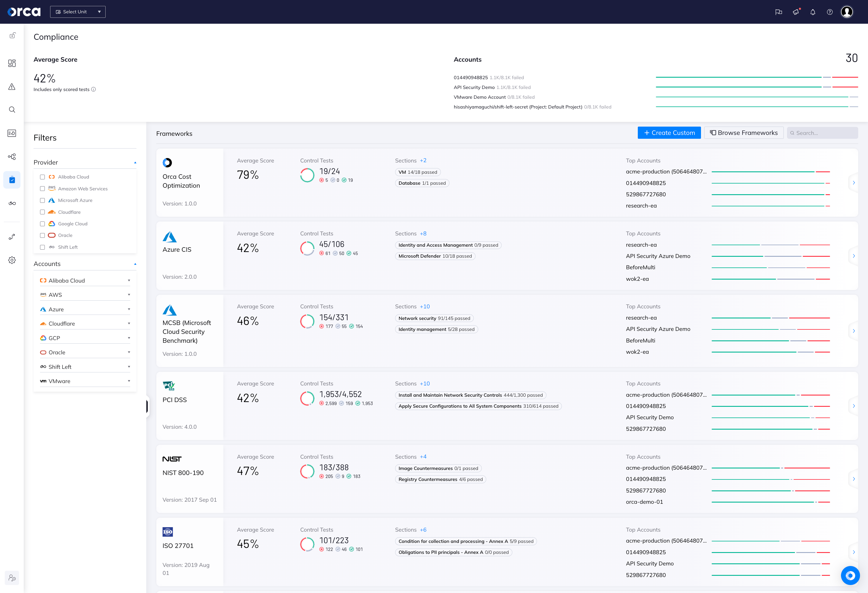Viewport: 868px width, 593px height.
Task: Click the Create Custom button
Action: 669,133
